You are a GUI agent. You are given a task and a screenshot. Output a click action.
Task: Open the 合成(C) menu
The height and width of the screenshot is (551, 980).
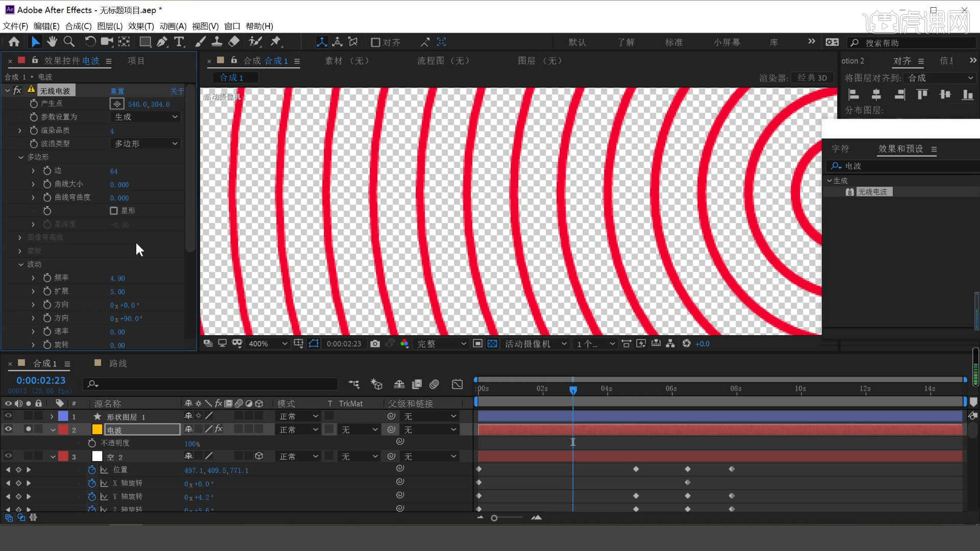[78, 26]
